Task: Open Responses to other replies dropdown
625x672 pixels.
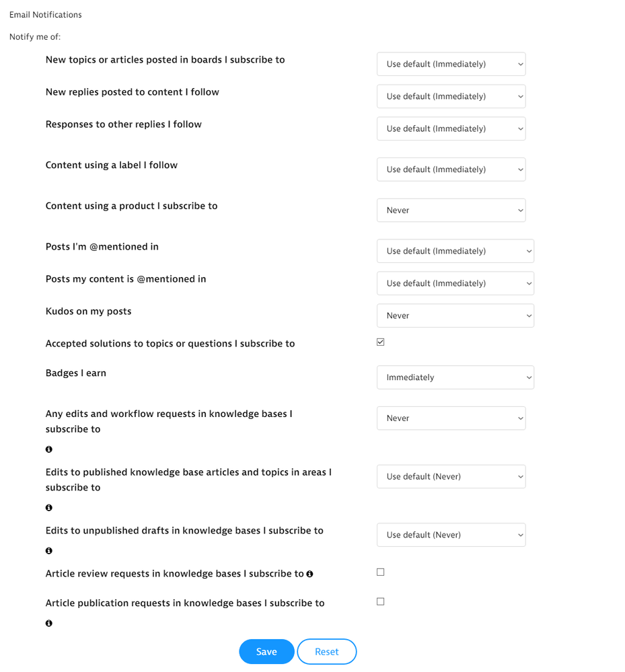Action: point(451,129)
